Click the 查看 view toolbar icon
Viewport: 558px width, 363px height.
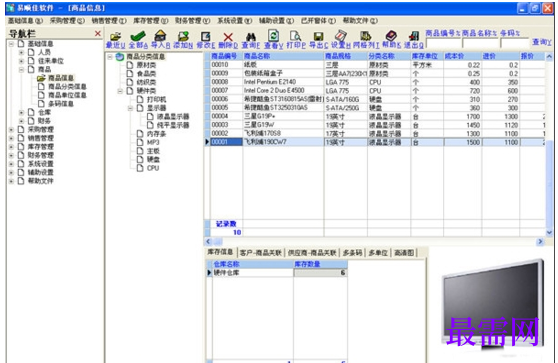273,36
